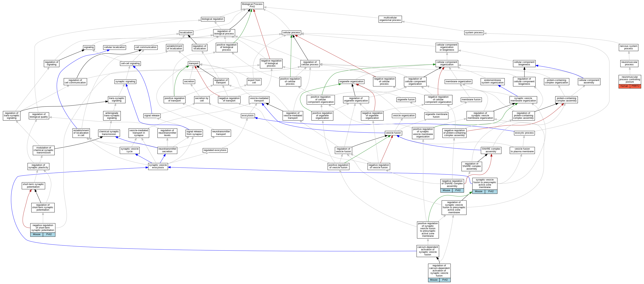644x284 pixels.
Task: Click 'regulation of biological process' node
Action: point(224,33)
